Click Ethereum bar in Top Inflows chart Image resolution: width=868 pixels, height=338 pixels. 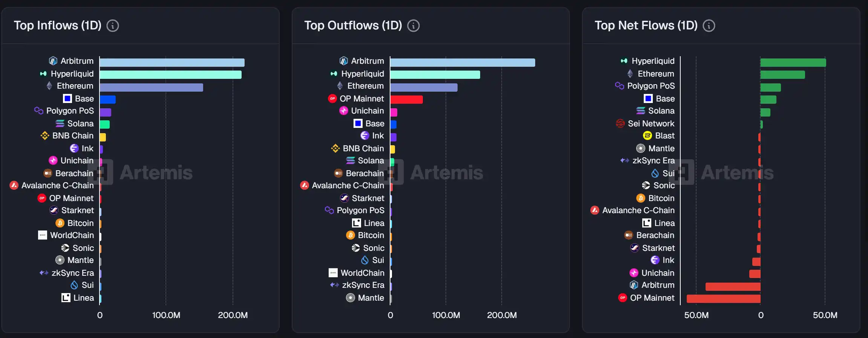151,88
